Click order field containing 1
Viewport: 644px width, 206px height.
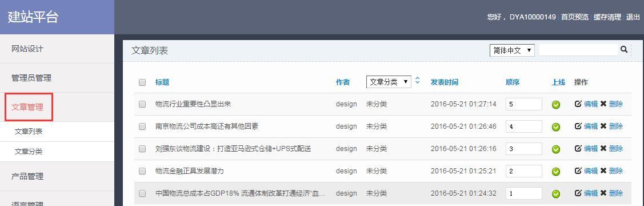pos(523,193)
